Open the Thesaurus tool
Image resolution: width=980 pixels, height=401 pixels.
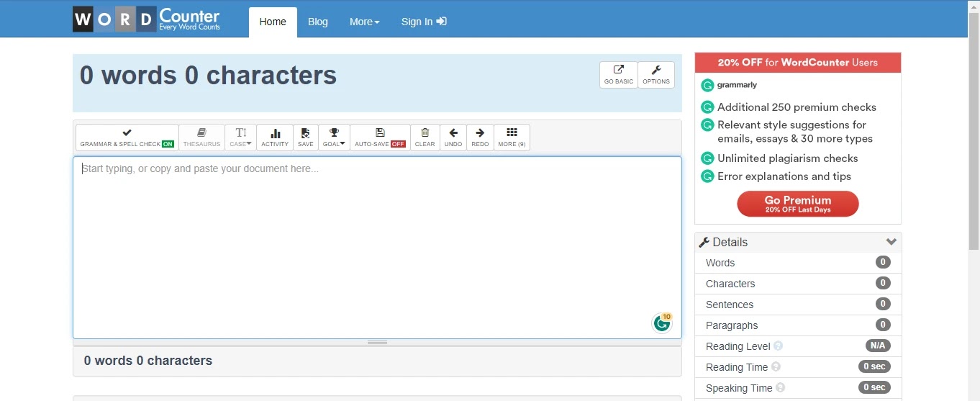click(x=201, y=138)
